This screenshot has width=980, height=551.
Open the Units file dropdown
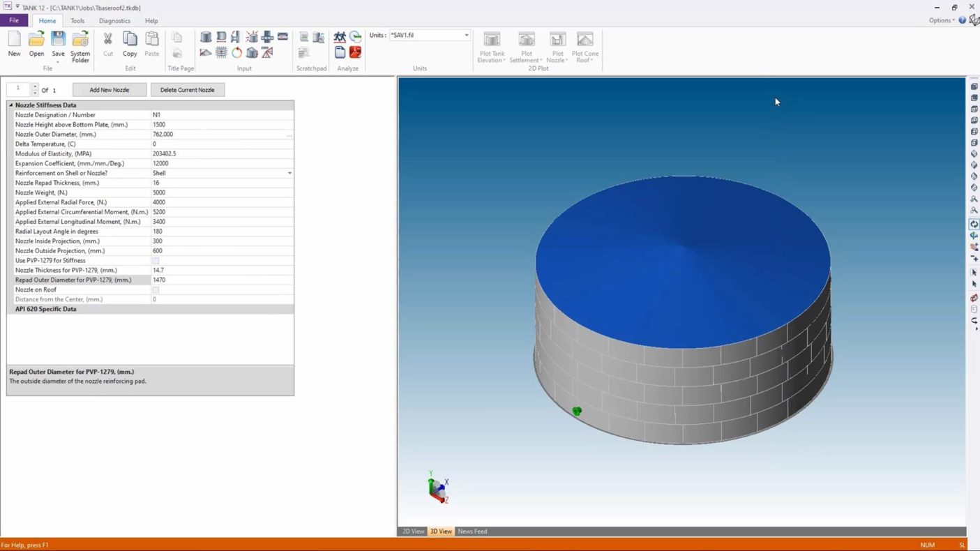466,35
